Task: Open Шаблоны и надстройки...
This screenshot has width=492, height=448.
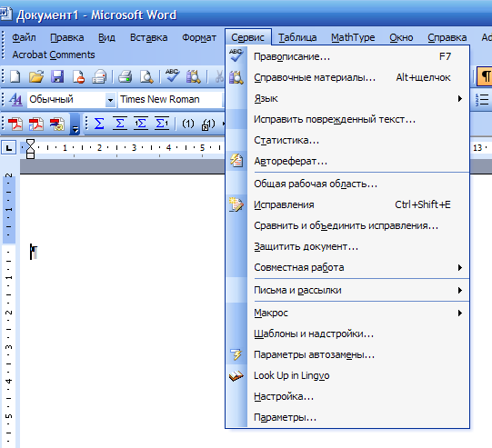Action: click(x=347, y=334)
